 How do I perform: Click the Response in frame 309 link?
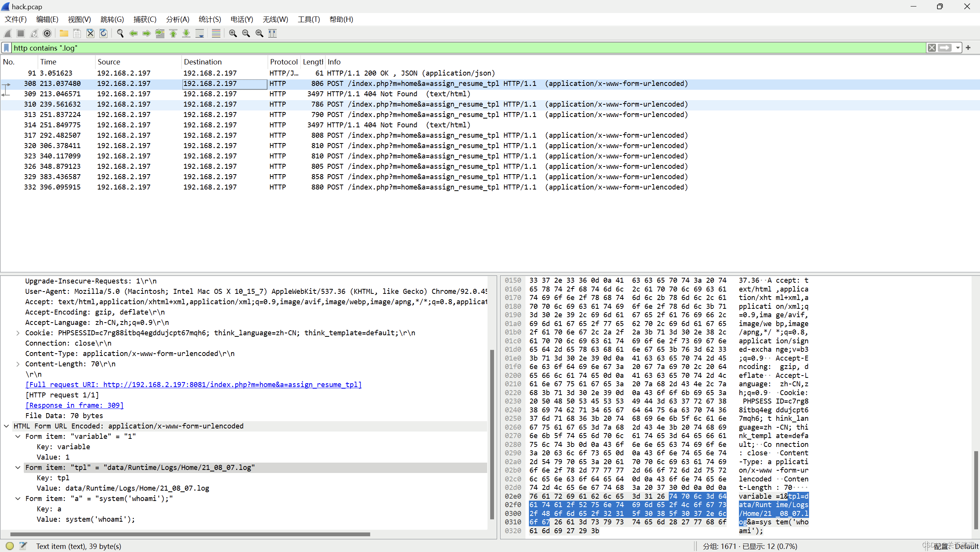coord(74,405)
